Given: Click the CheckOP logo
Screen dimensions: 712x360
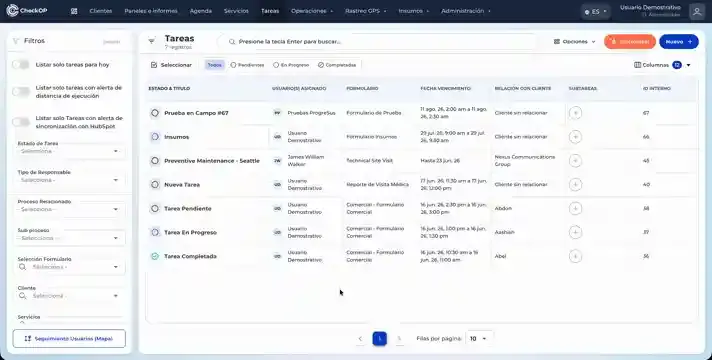Looking at the screenshot, I should [27, 10].
